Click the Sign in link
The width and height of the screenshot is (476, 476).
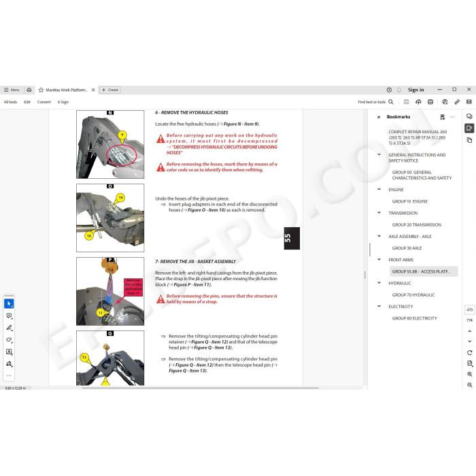[x=416, y=90]
